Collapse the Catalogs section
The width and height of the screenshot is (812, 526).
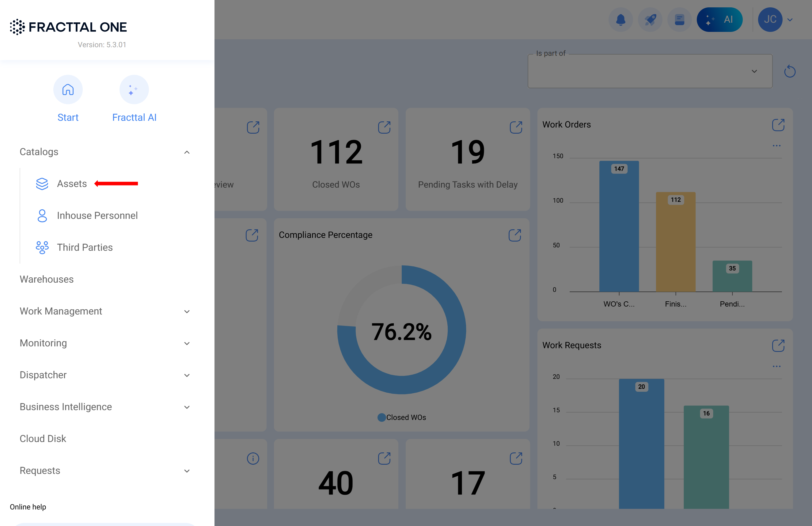pyautogui.click(x=187, y=152)
